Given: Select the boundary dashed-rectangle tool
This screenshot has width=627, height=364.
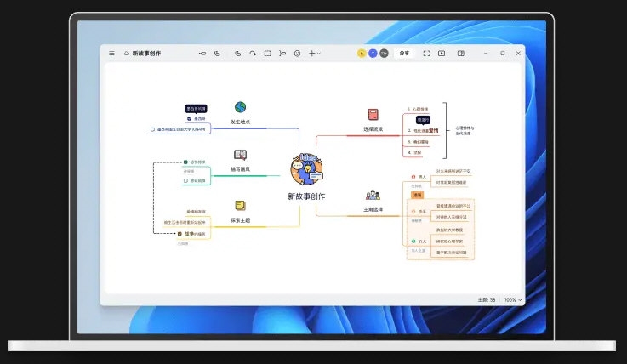Looking at the screenshot, I should tap(267, 53).
